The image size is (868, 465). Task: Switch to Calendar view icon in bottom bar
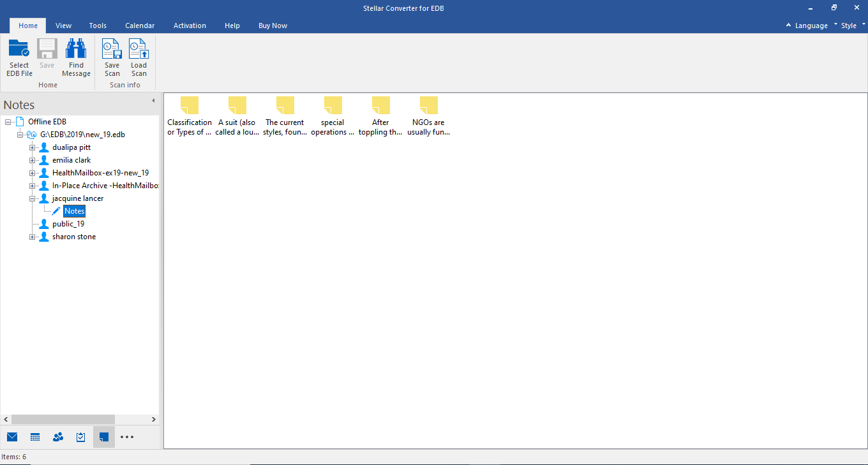click(x=35, y=437)
